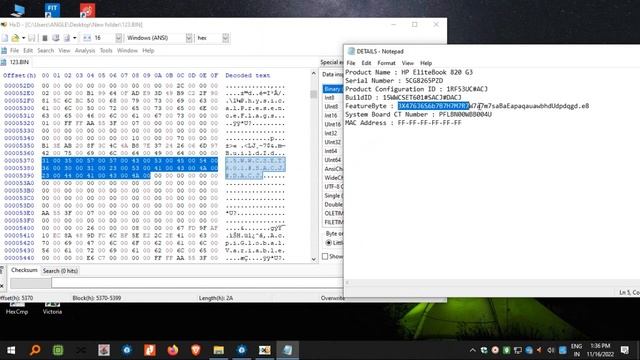Screen dimensions: 640x360
Task: Open HxD Tools menu
Action: tap(106, 51)
